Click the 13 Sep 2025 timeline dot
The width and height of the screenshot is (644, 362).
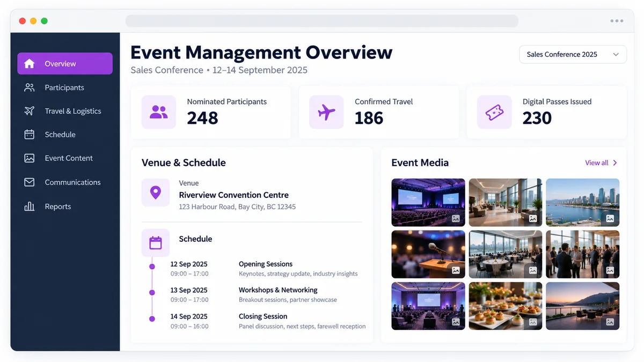tap(152, 292)
